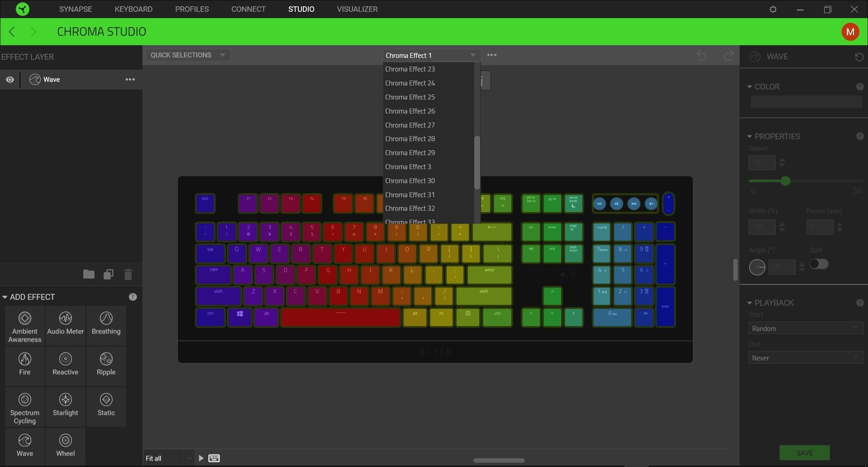Collapse the Add Effect section
868x467 pixels.
(x=5, y=297)
